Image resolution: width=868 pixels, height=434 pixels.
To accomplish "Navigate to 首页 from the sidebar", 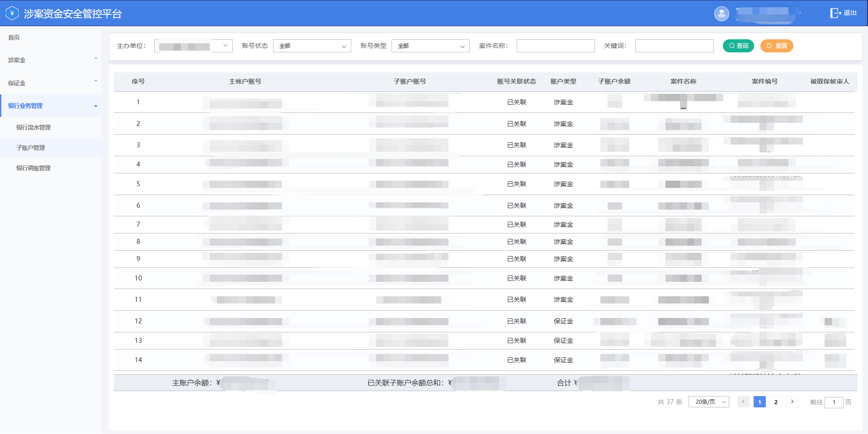I will pyautogui.click(x=13, y=37).
